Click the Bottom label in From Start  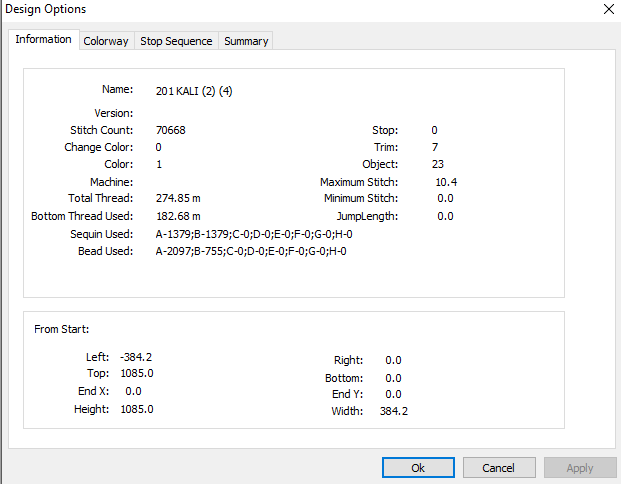point(344,378)
